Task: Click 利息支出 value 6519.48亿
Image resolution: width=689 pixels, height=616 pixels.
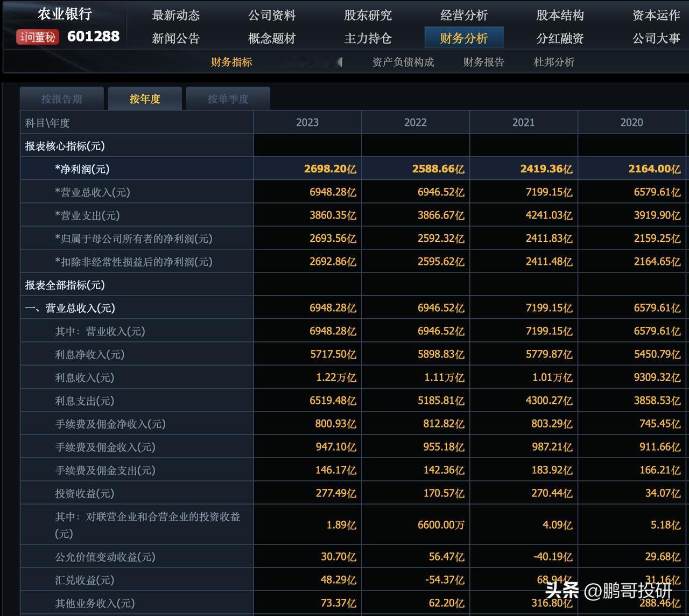Action: [x=333, y=400]
